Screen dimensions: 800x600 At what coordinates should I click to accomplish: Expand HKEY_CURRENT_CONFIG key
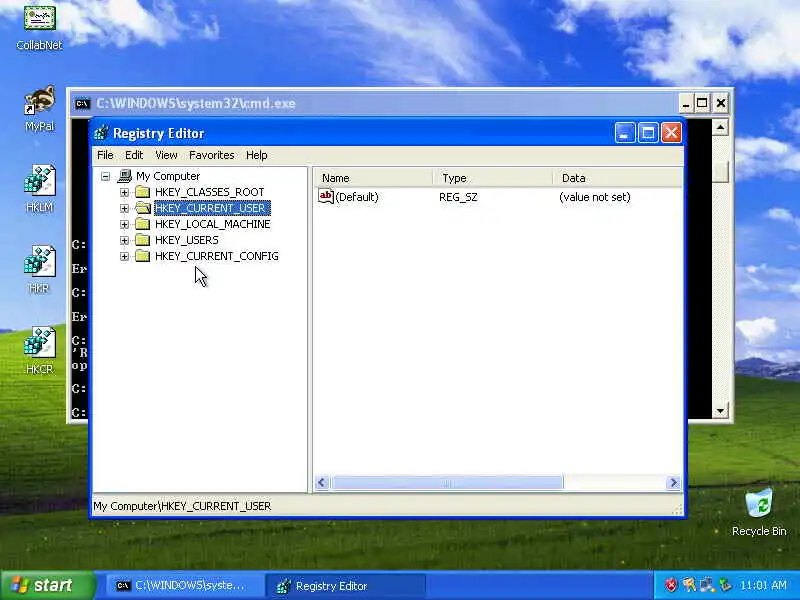[124, 256]
